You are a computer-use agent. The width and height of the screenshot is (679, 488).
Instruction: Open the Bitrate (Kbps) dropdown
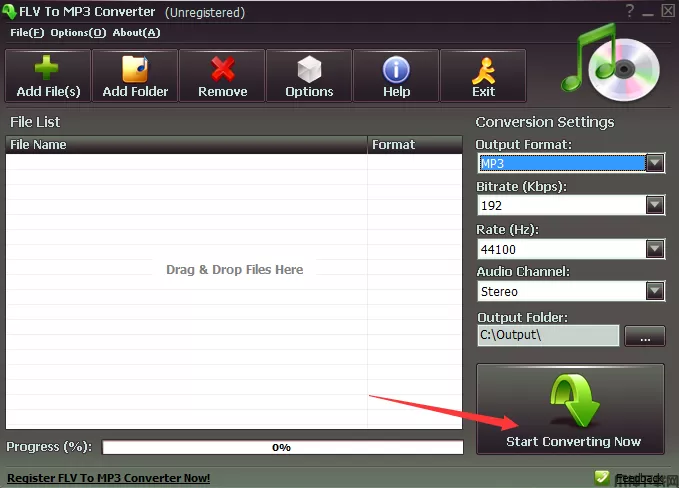(x=655, y=205)
